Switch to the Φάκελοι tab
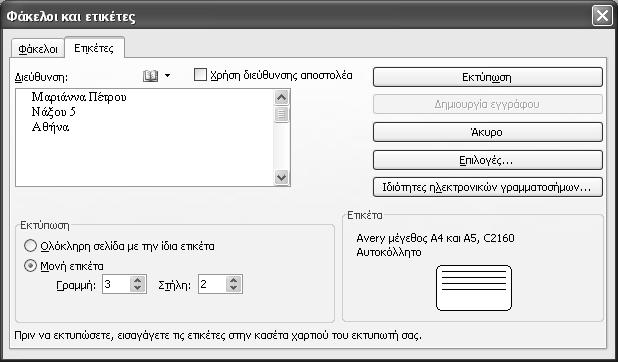Image resolution: width=618 pixels, height=362 pixels. 38,49
